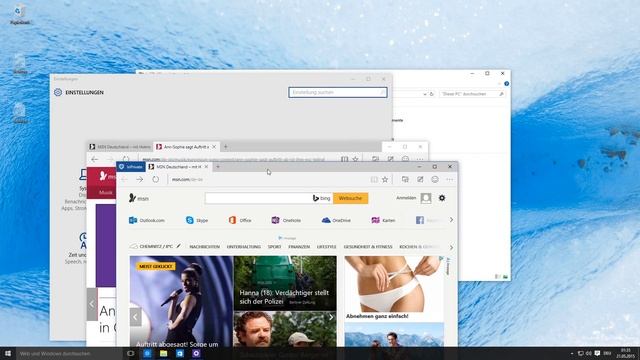640x360 pixels.
Task: Open new tab in front InPrivate Edge window
Action: point(218,167)
